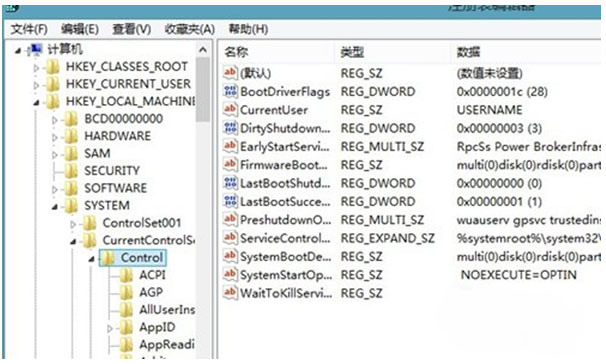Collapse the 计算机 root node arrow

coord(18,51)
